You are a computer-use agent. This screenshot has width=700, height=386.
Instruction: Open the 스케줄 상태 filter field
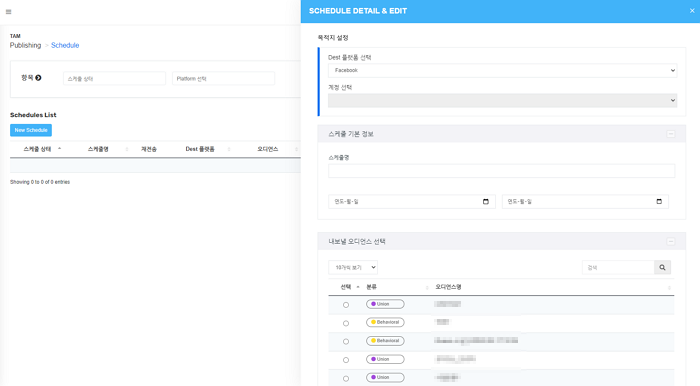pyautogui.click(x=114, y=79)
